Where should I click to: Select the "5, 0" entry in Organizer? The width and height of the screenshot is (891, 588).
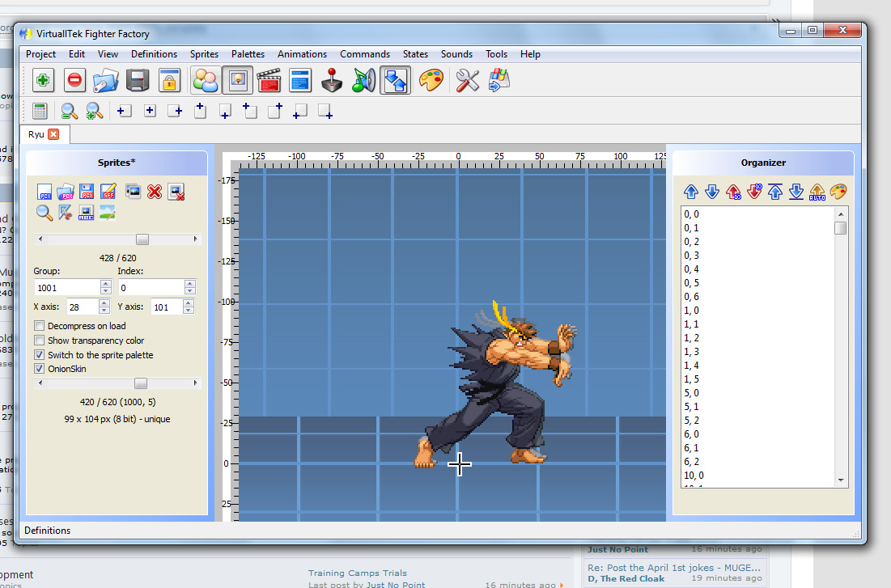692,393
